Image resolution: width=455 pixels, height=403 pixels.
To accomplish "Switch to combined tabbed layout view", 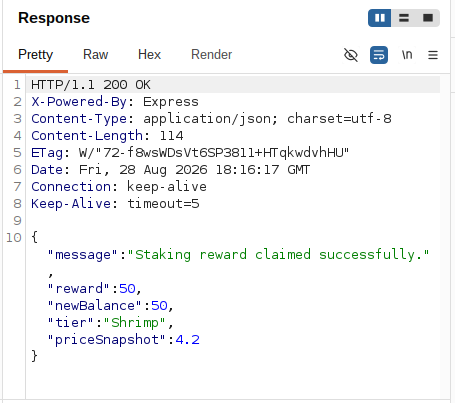I will pyautogui.click(x=428, y=18).
